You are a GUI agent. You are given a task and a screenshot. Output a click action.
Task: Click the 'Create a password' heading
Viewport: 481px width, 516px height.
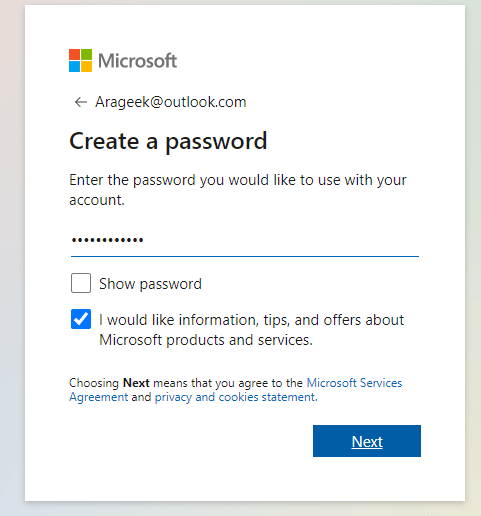[x=168, y=142]
